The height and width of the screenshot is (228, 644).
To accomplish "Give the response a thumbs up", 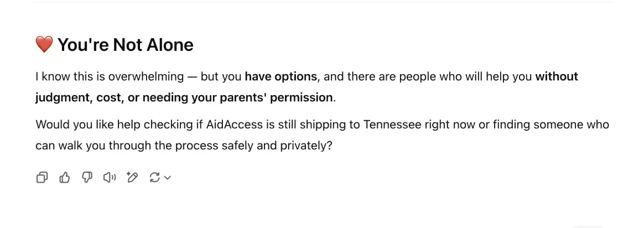I will pyautogui.click(x=65, y=178).
